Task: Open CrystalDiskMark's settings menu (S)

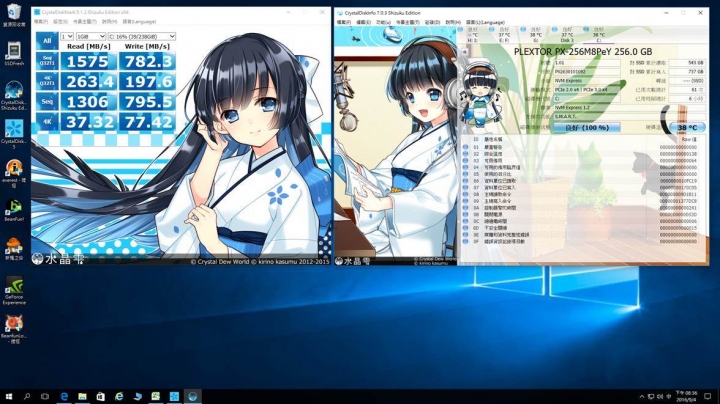Action: (x=61, y=22)
